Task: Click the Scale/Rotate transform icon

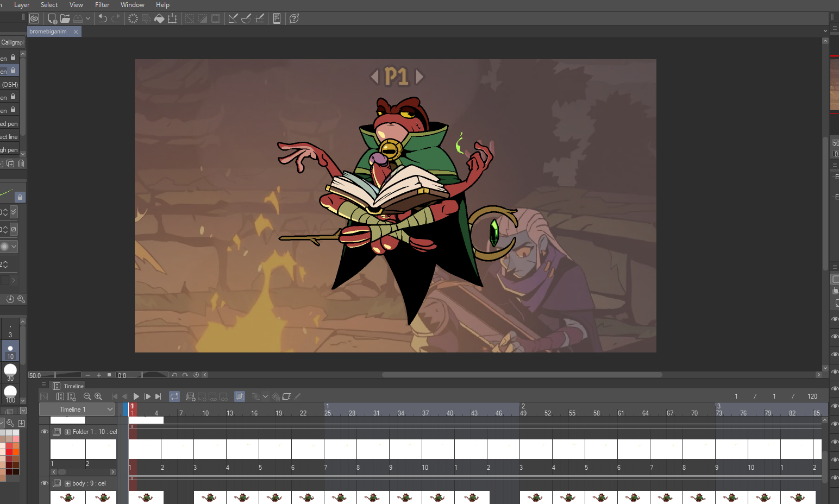Action: 172,18
